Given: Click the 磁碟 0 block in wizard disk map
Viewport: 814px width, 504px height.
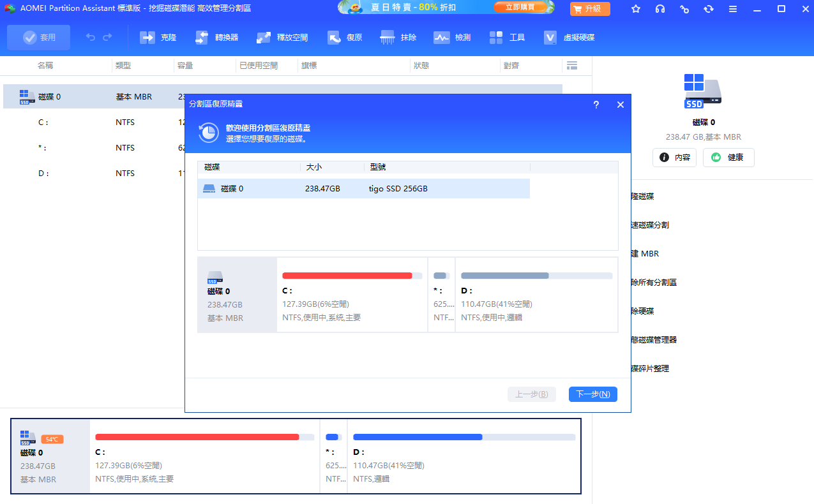Looking at the screenshot, I should tap(237, 295).
